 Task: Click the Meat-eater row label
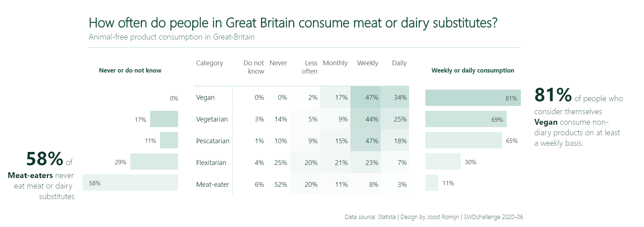pyautogui.click(x=212, y=184)
